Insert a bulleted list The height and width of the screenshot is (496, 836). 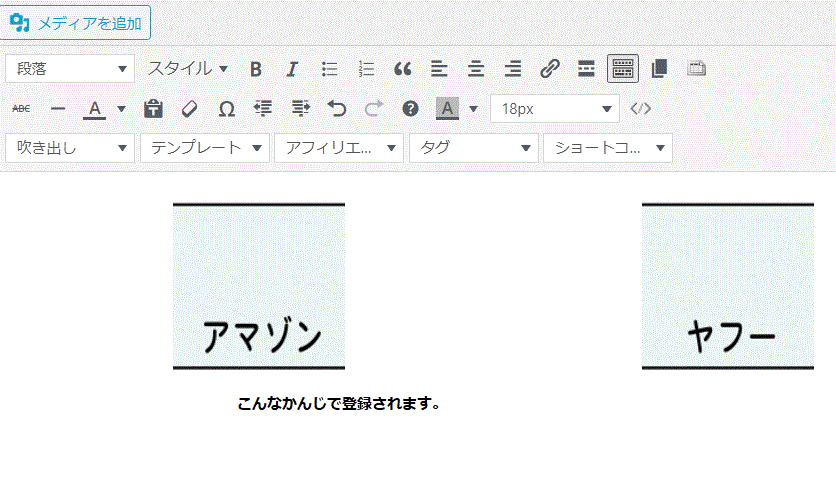tap(329, 69)
